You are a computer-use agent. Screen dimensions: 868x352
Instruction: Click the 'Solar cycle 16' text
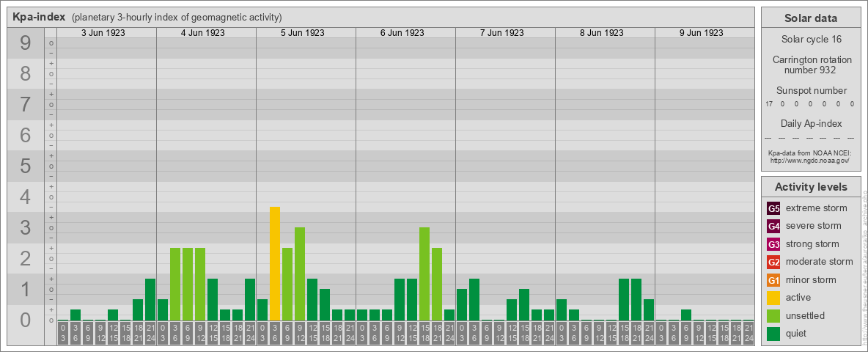(810, 40)
